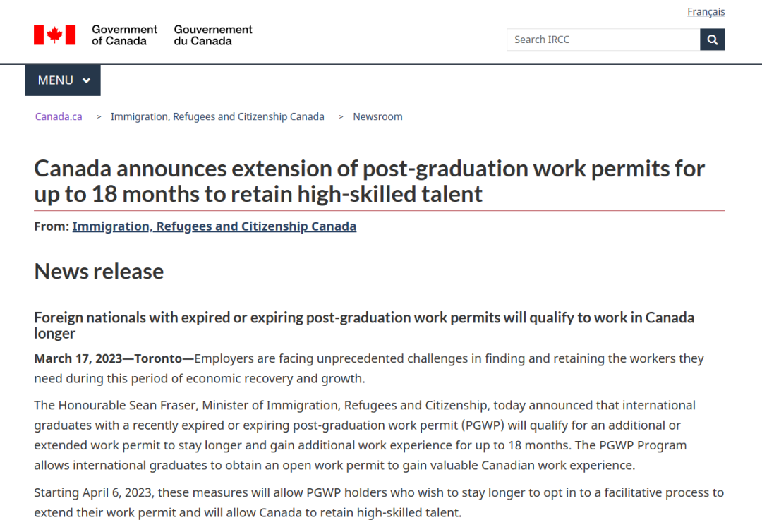Navigate to the Newsroom breadcrumb

pos(377,116)
